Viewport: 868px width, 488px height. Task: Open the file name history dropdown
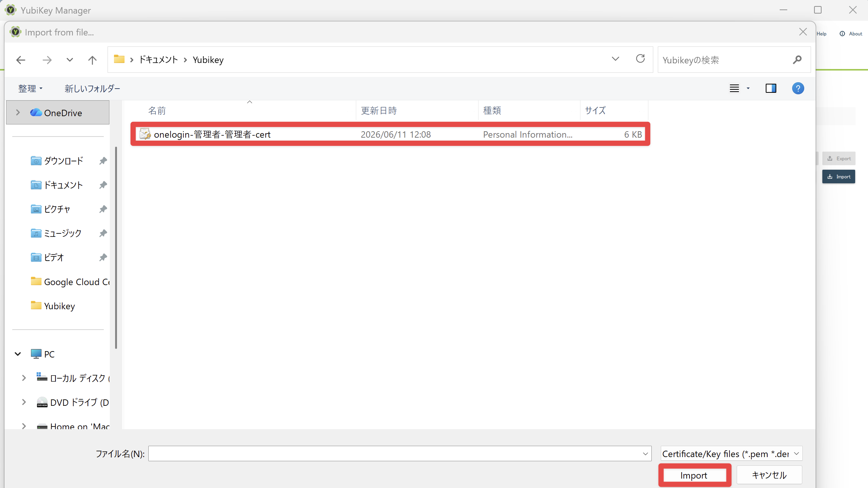(x=645, y=454)
